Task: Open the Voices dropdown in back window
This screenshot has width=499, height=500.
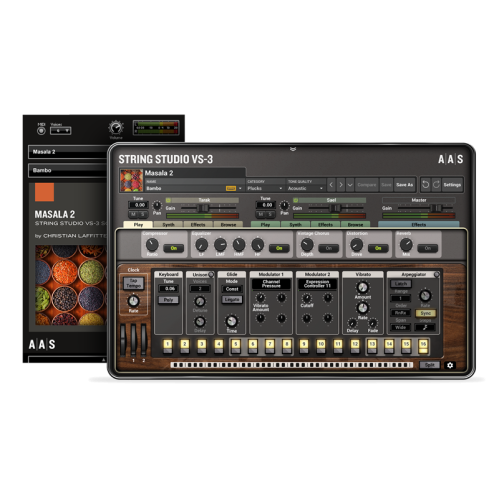Action: pyautogui.click(x=60, y=131)
